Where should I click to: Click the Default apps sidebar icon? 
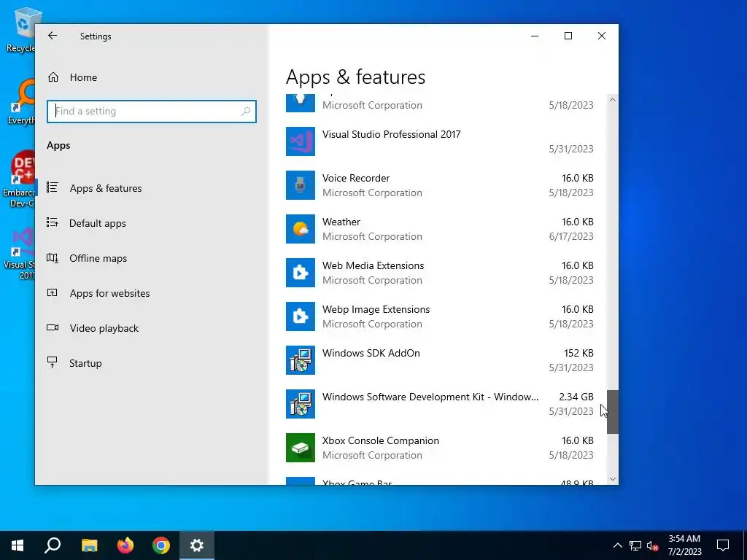coord(53,222)
